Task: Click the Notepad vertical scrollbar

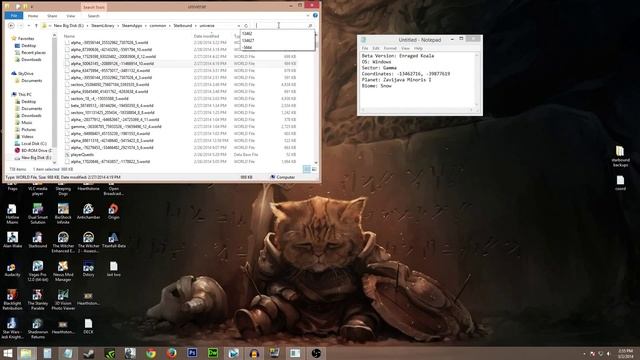Action: pos(477,80)
